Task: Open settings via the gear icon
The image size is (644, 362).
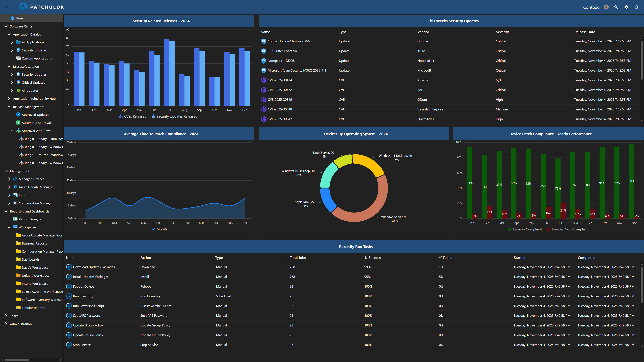Action: tap(626, 7)
